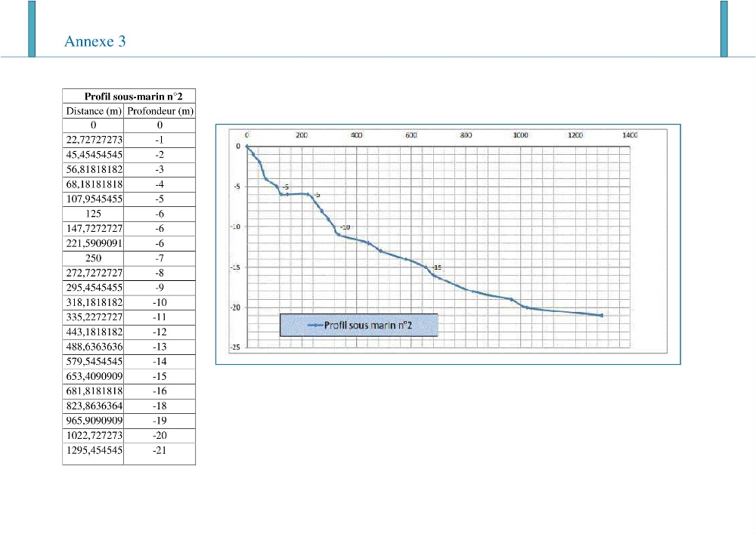756x534 pixels.
Task: Click the chart x-axis label "200"
Action: tap(302, 135)
